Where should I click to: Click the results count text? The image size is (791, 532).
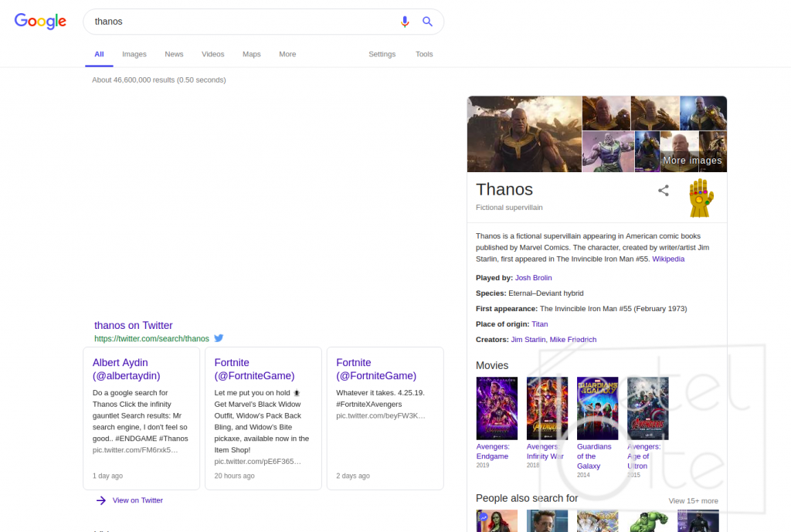pos(159,80)
